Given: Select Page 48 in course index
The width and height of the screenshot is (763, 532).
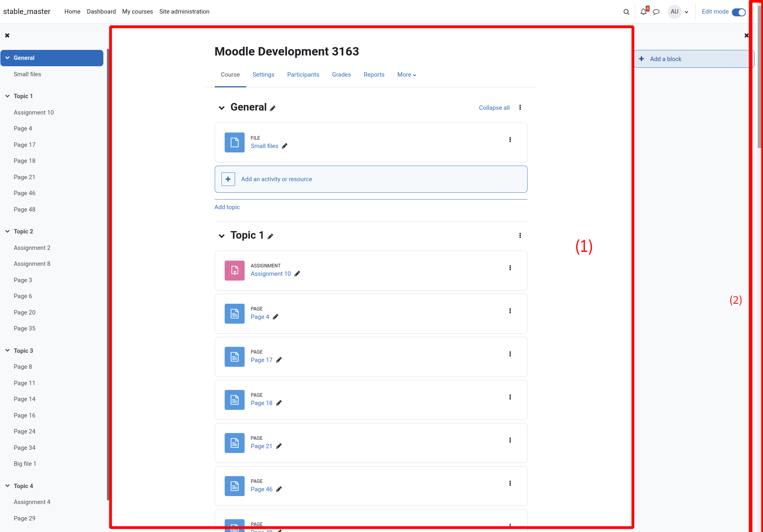Looking at the screenshot, I should click(x=25, y=210).
